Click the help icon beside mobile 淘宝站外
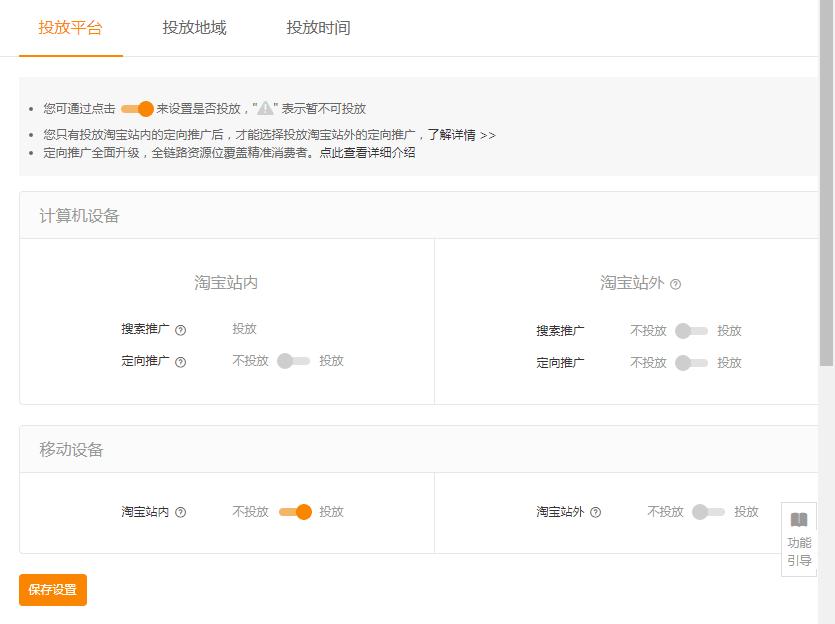Image resolution: width=835 pixels, height=624 pixels. (x=595, y=511)
